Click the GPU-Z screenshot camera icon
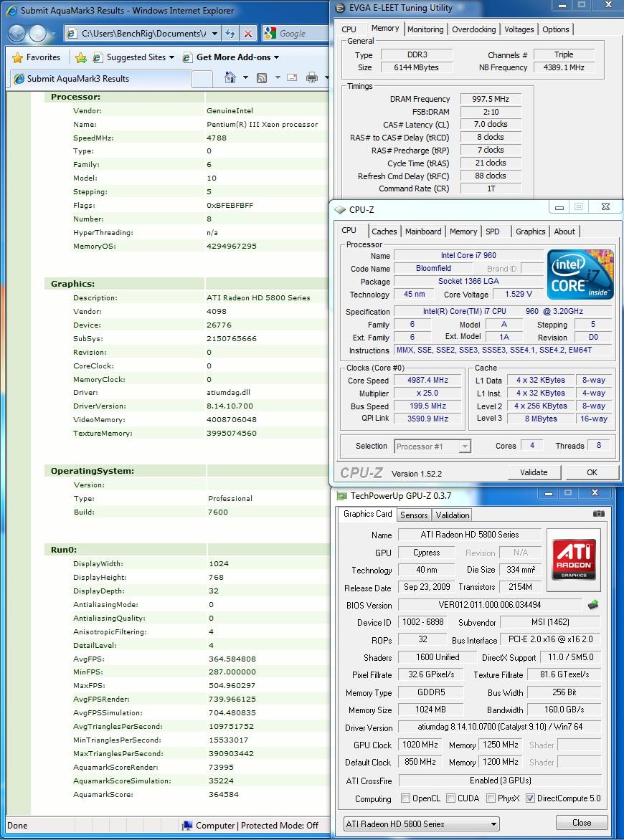 [x=599, y=513]
